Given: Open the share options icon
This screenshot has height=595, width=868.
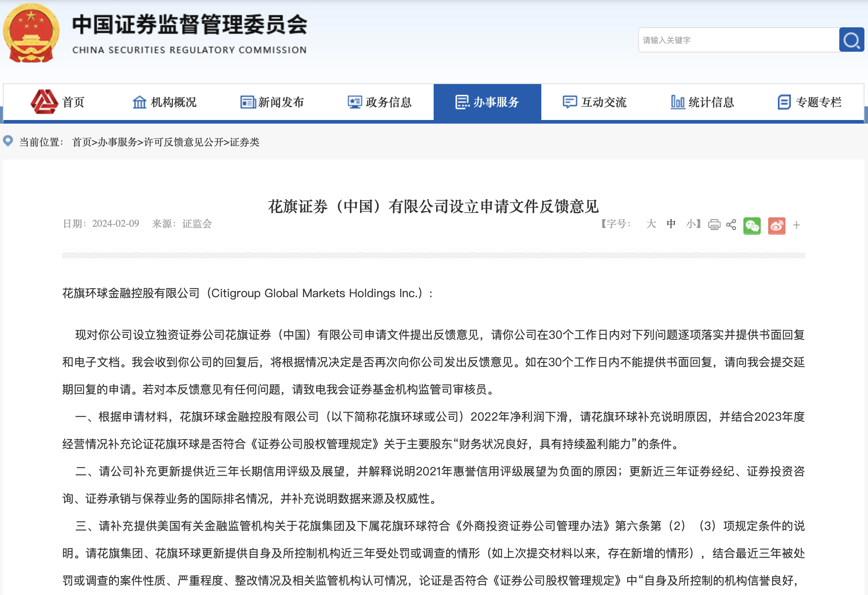Looking at the screenshot, I should point(731,225).
